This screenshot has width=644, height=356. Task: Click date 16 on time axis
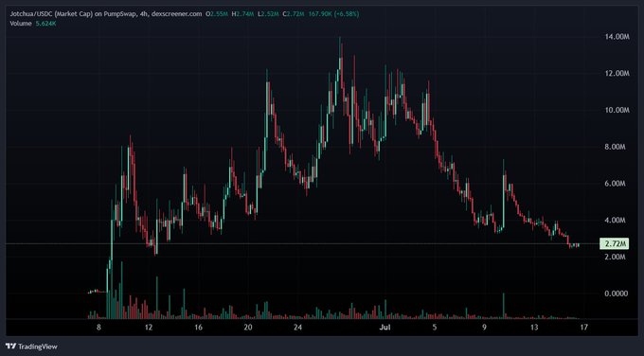[198, 328]
